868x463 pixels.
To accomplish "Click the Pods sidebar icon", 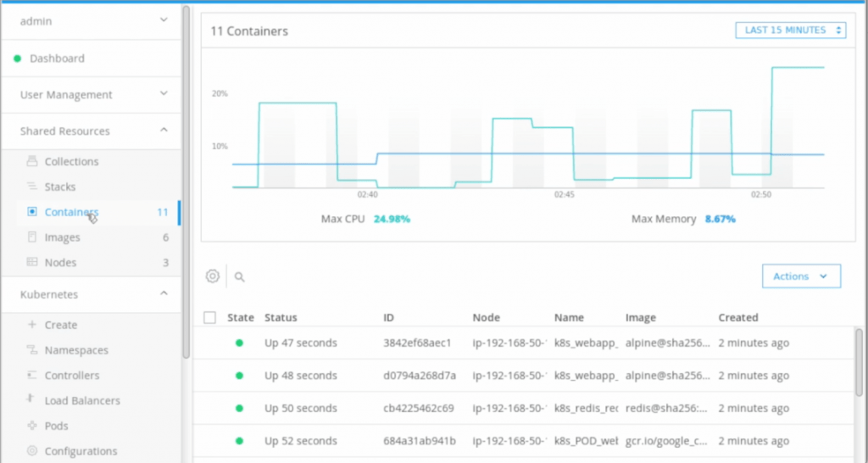I will coord(32,426).
